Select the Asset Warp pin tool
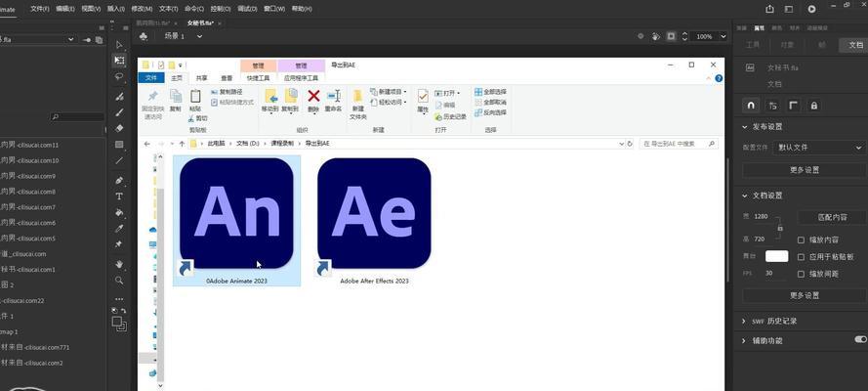 pyautogui.click(x=119, y=244)
